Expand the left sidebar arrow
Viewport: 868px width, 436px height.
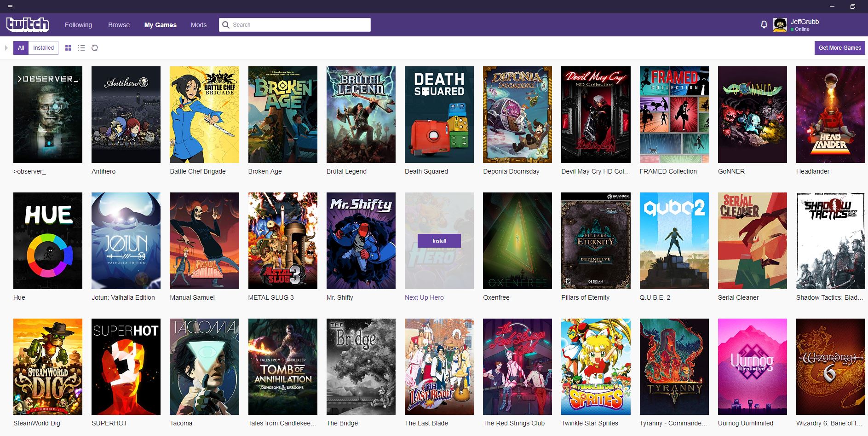pos(6,48)
